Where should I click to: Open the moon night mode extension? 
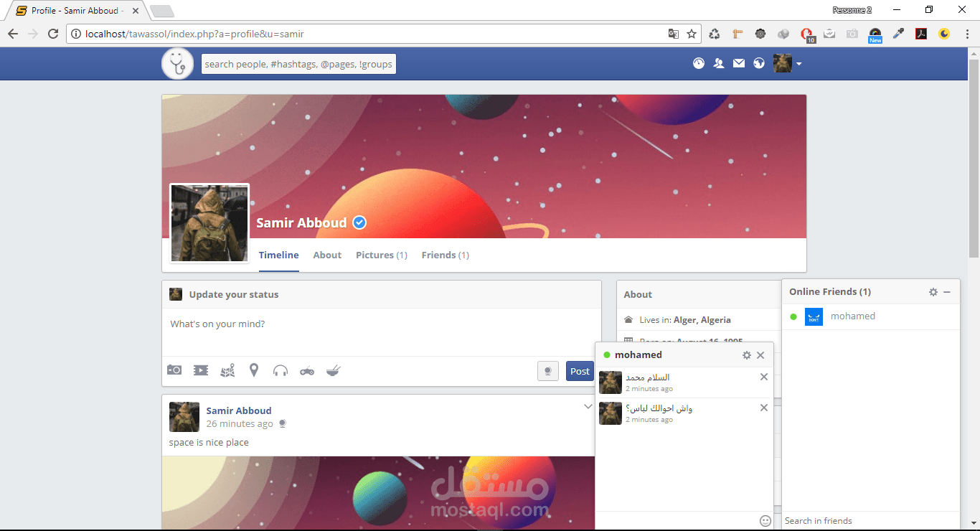tap(944, 34)
